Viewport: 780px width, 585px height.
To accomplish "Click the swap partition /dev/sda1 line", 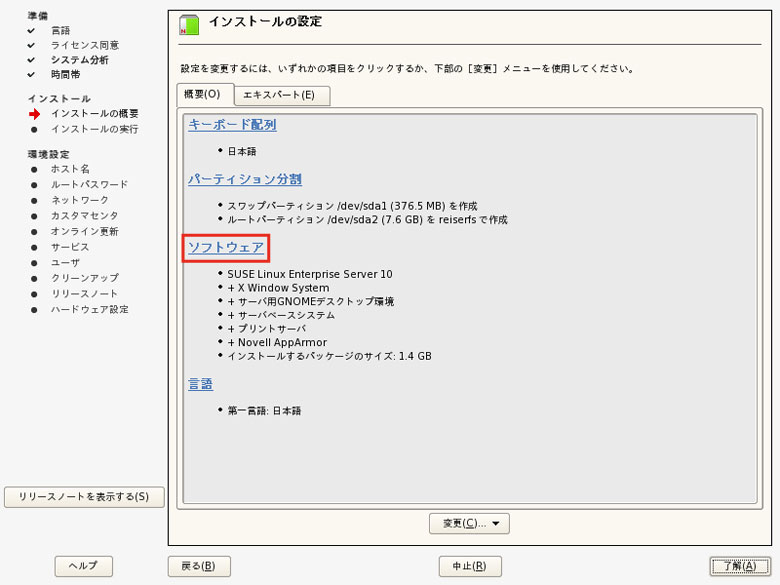I will pyautogui.click(x=352, y=206).
